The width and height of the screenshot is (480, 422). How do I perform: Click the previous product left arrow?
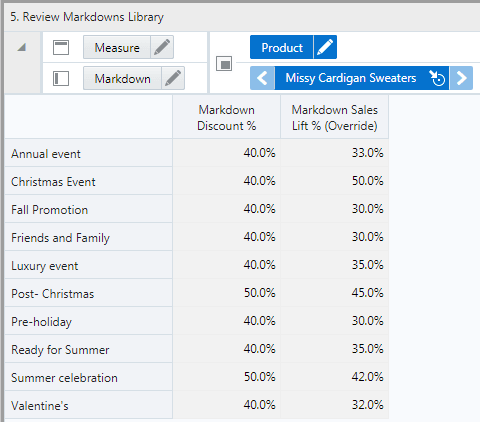coord(262,78)
